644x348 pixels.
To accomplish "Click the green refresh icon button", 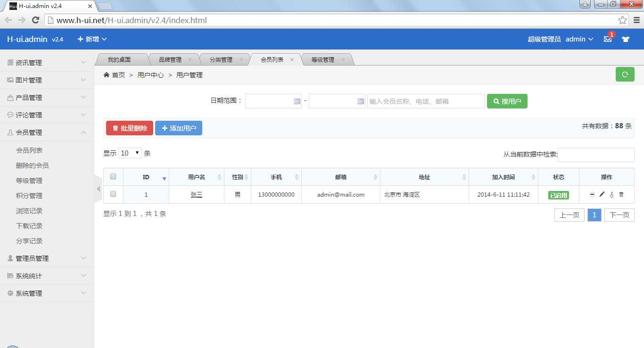I will (625, 75).
